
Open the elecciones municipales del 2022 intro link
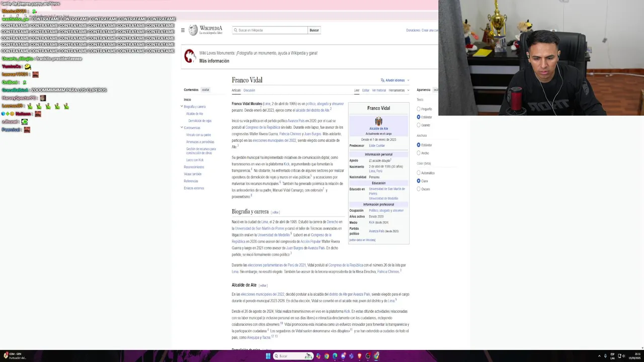coord(274,140)
